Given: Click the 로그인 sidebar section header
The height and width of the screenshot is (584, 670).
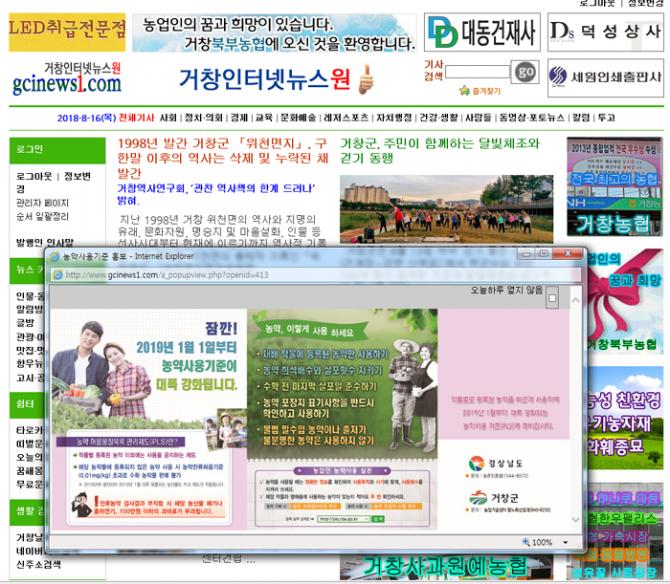Looking at the screenshot, I should point(57,150).
